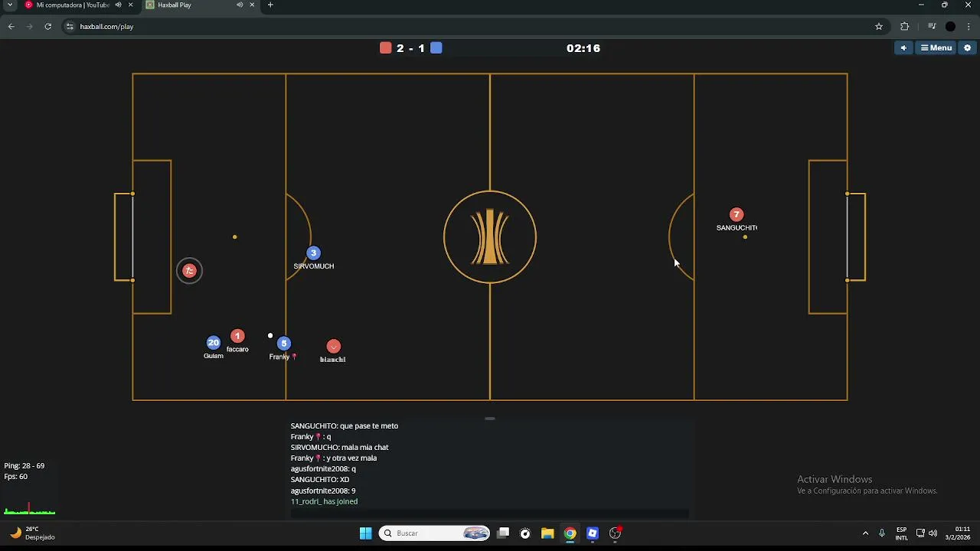Select the blue team score square
This screenshot has width=980, height=551.
(436, 47)
